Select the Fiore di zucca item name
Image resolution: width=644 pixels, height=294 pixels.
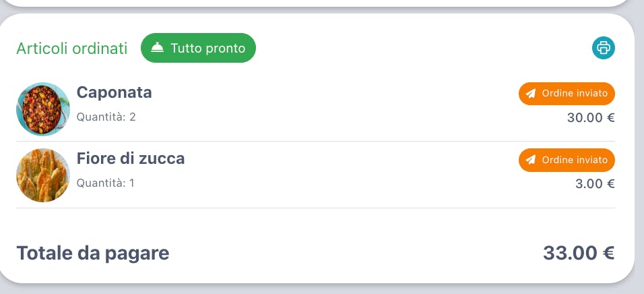click(x=131, y=158)
